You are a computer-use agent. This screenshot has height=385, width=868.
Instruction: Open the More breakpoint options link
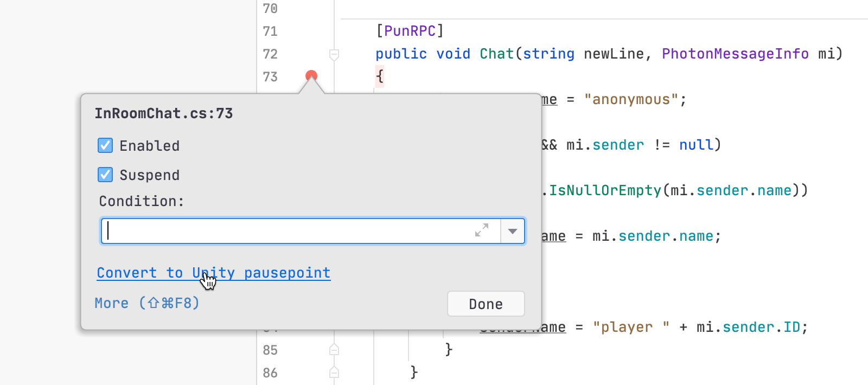[147, 303]
